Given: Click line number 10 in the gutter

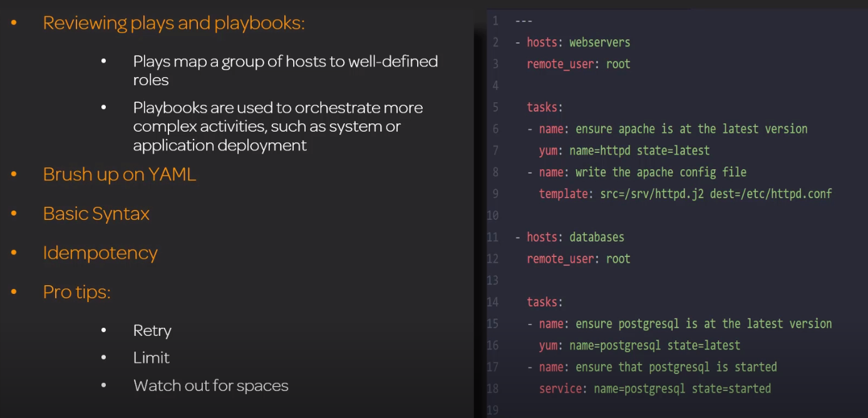Looking at the screenshot, I should (x=493, y=216).
